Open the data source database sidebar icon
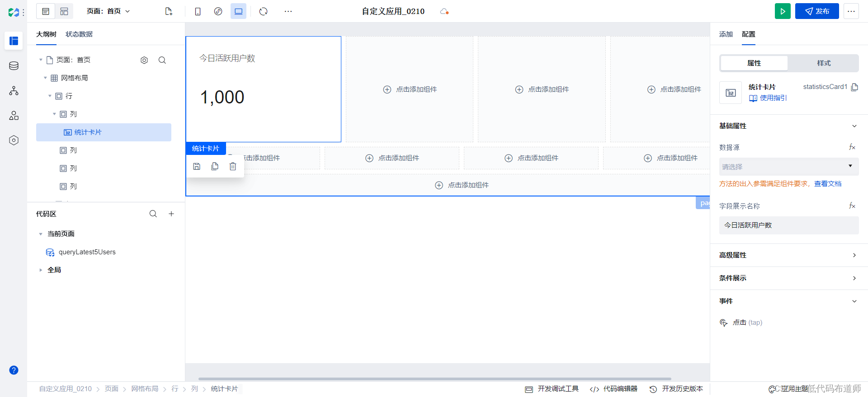Image resolution: width=868 pixels, height=397 pixels. point(14,66)
